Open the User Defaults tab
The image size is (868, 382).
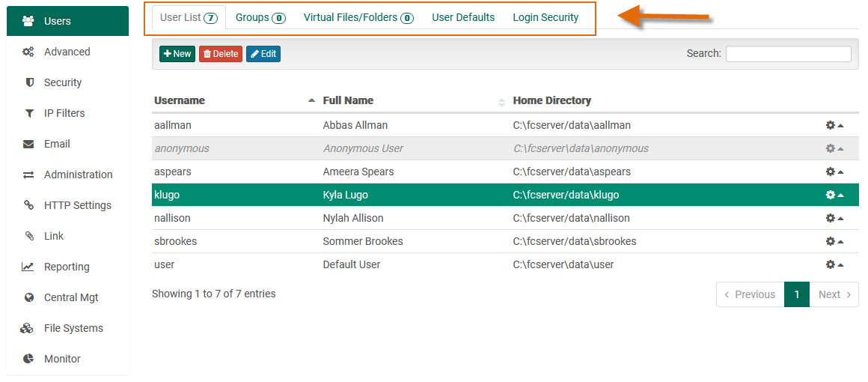pos(463,17)
